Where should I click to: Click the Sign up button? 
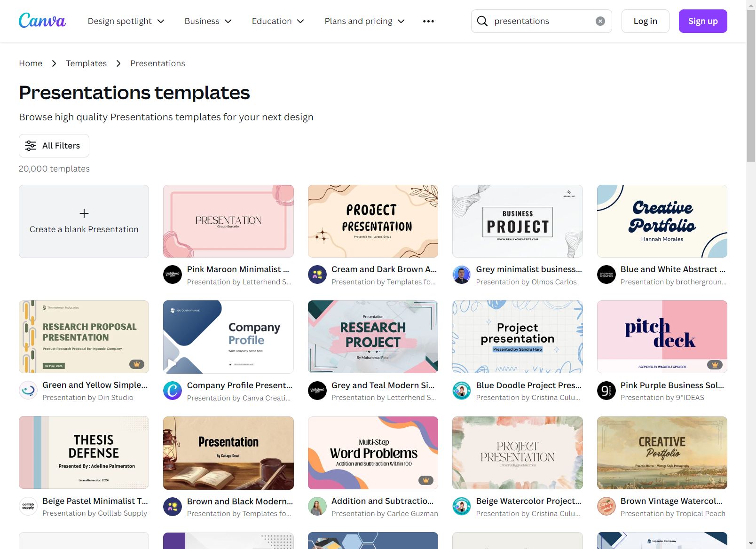[703, 21]
